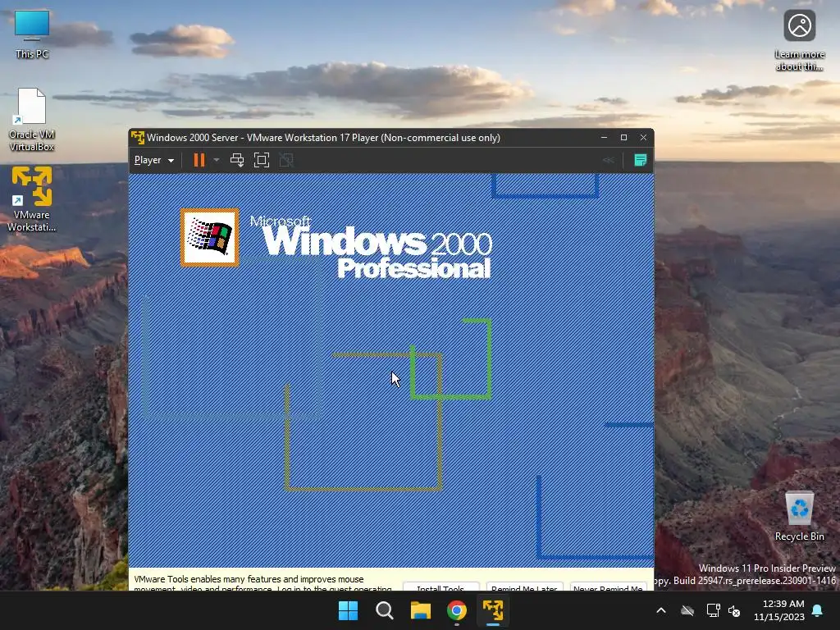Image resolution: width=840 pixels, height=630 pixels.
Task: Minimize the VMware Player window
Action: pos(605,138)
